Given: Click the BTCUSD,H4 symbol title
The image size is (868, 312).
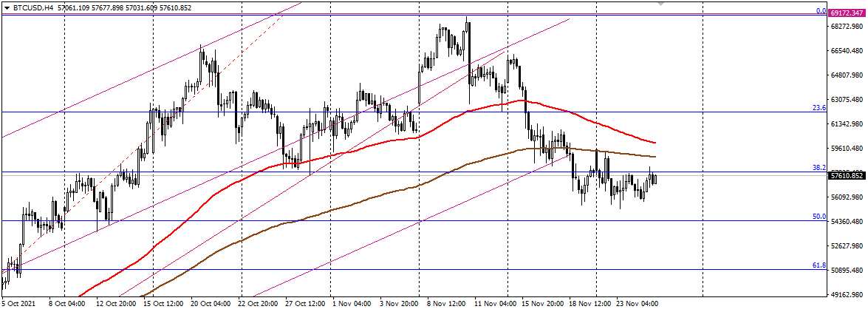Looking at the screenshot, I should click(x=32, y=7).
